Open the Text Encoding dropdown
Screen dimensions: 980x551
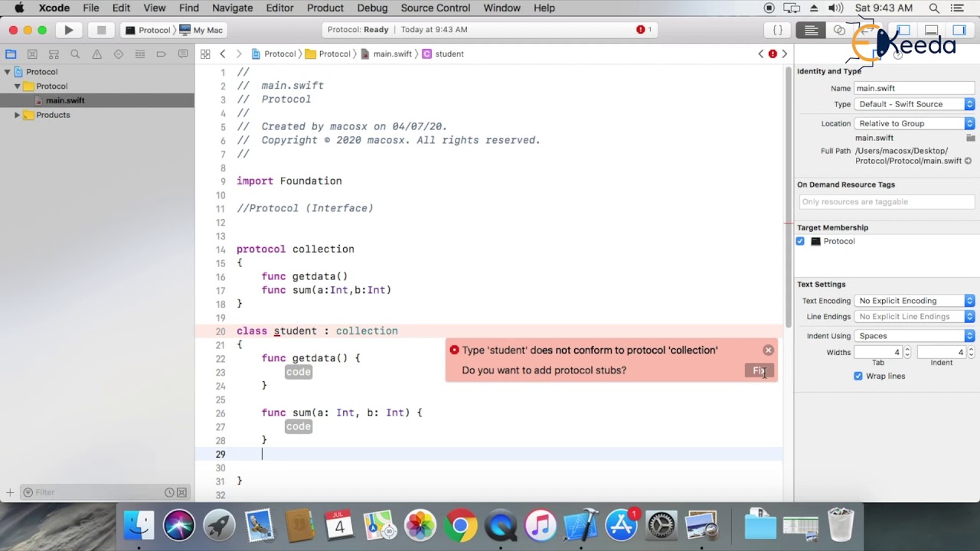coord(914,301)
